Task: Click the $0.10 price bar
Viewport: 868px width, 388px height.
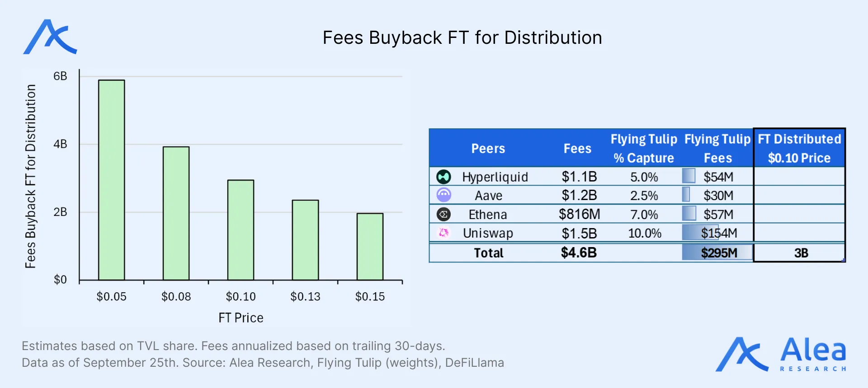Action: [241, 230]
